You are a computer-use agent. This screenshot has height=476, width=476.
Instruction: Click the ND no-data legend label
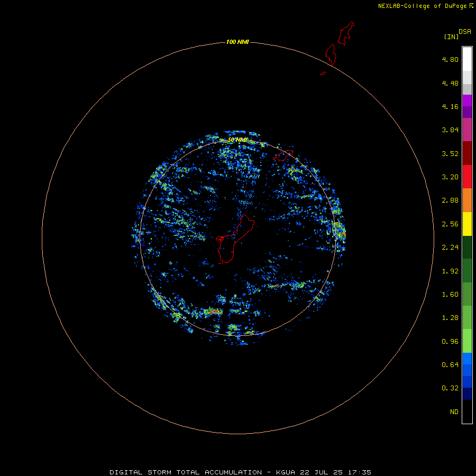(x=454, y=412)
